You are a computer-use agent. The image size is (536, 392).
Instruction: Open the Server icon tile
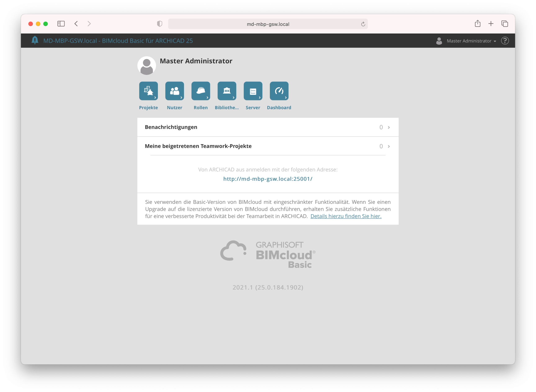pos(253,91)
